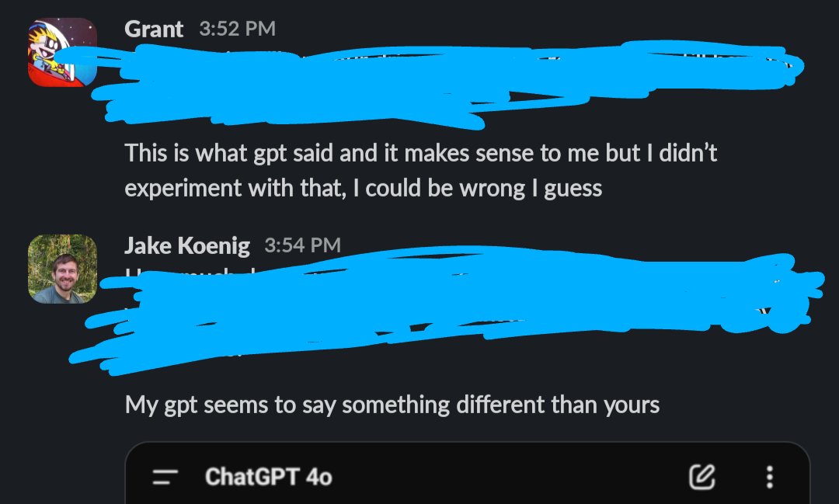Screen dimensions: 839x504
Task: Click the word 'ChatGPT' in the screenshot header
Action: 252,477
